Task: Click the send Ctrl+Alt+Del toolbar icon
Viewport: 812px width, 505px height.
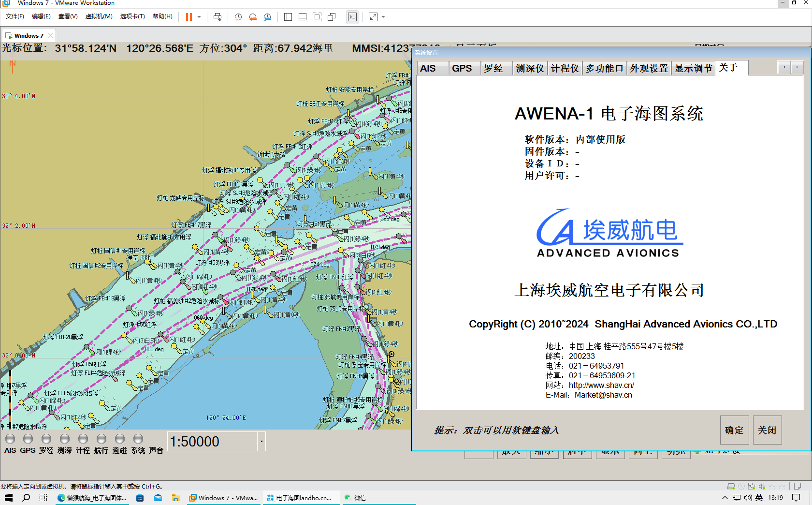Action: tap(217, 17)
